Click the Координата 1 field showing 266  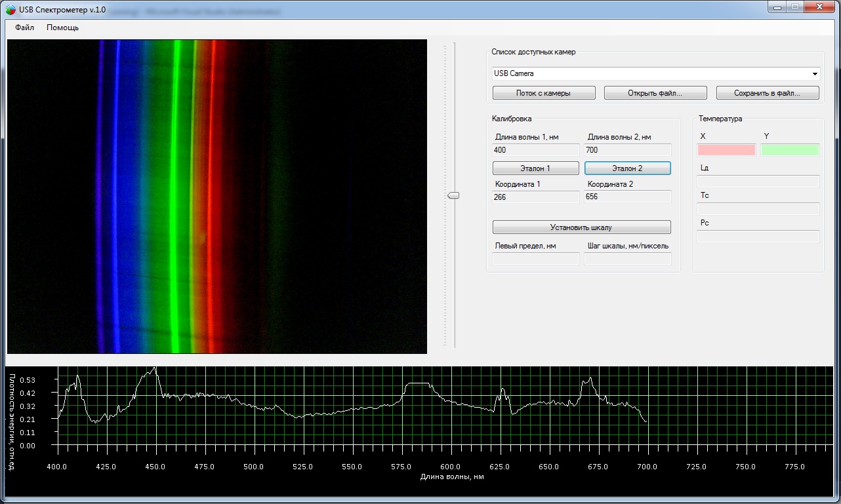pyautogui.click(x=536, y=197)
